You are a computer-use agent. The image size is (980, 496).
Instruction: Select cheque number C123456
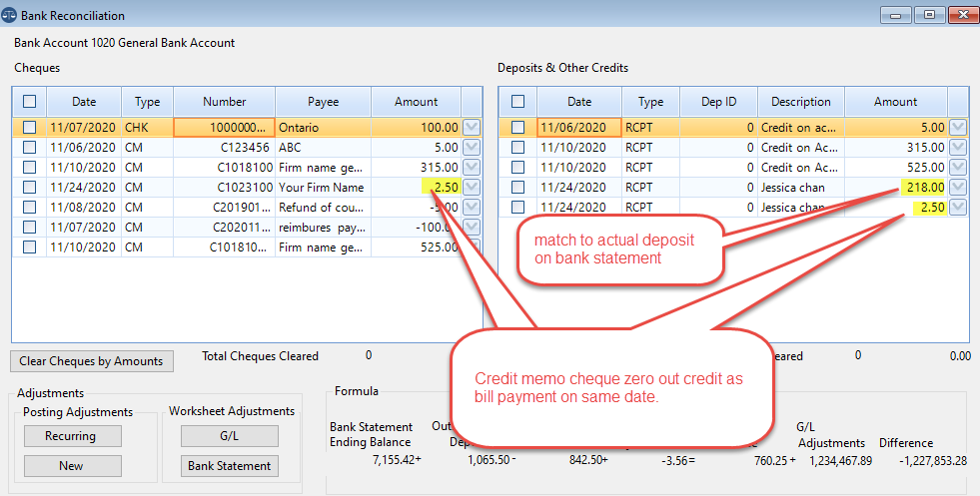225,148
